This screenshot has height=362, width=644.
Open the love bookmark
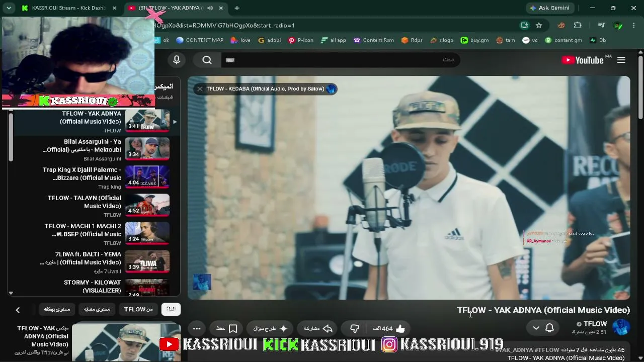point(240,40)
